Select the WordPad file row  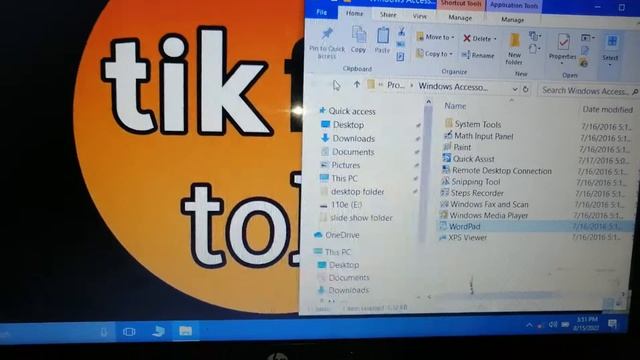click(x=535, y=226)
